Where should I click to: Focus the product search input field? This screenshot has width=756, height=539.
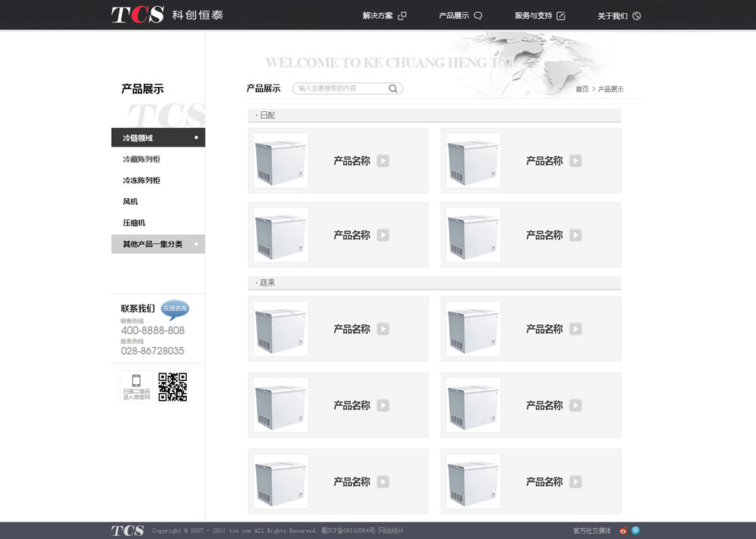tap(347, 88)
